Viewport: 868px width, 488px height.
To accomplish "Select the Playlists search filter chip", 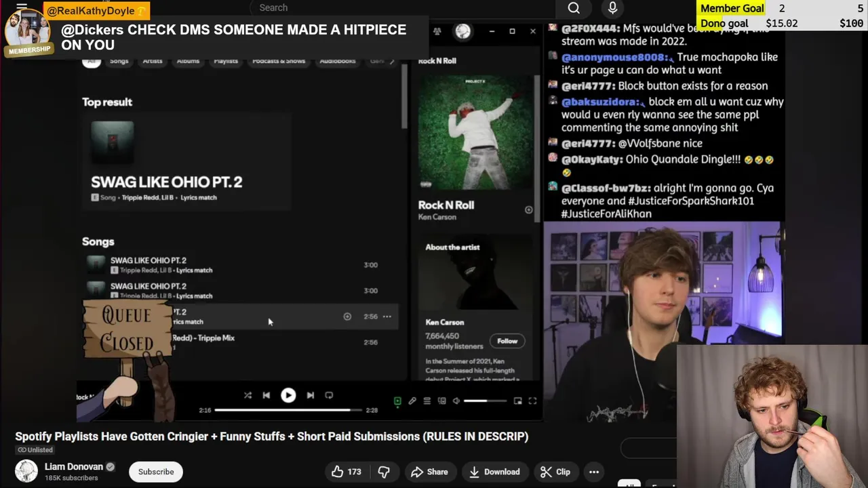I will coord(226,61).
